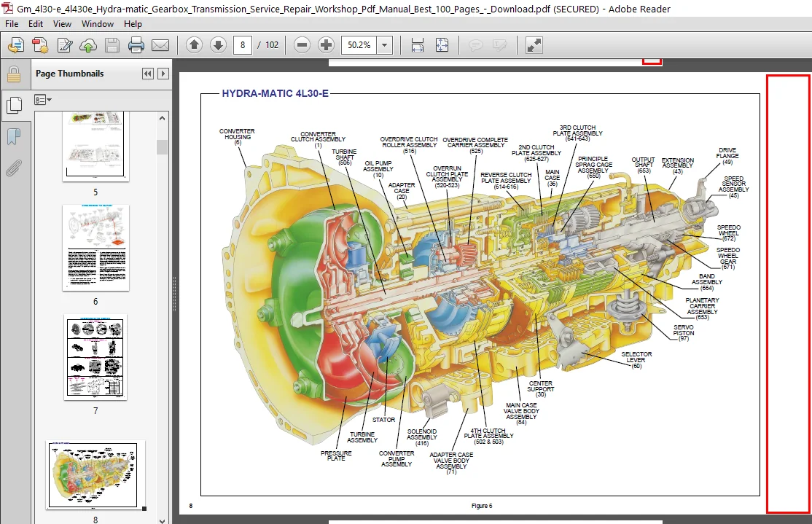Image resolution: width=812 pixels, height=524 pixels.
Task: Open the Help menu
Action: tap(133, 24)
